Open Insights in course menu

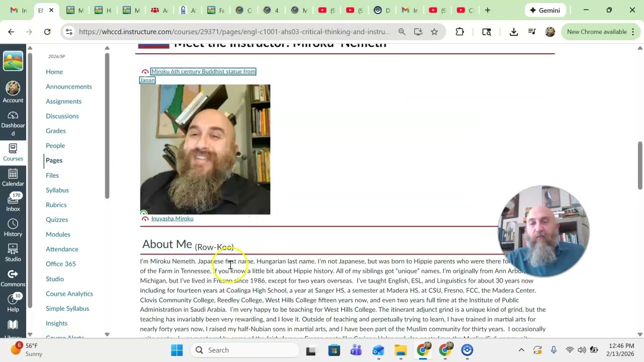[56, 323]
